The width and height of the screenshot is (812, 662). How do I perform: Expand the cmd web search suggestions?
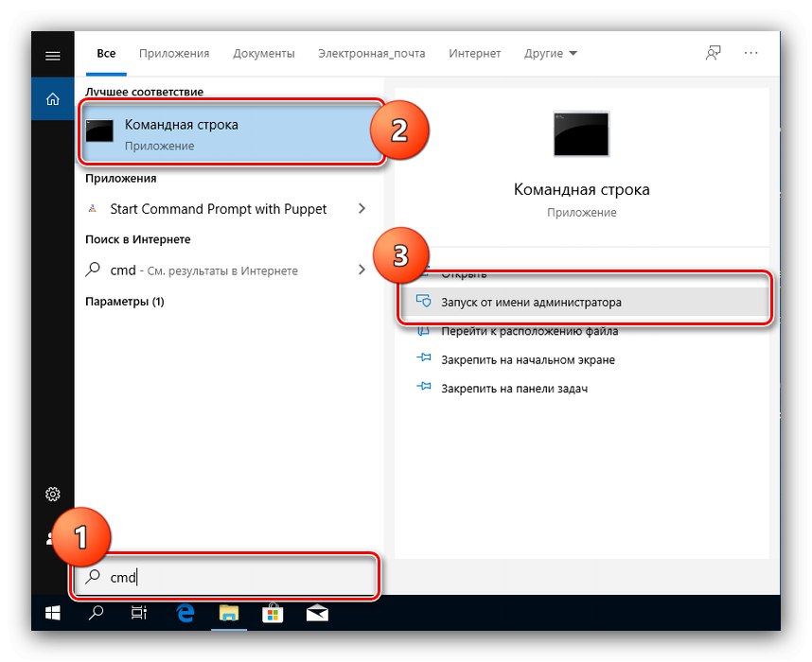tap(362, 270)
